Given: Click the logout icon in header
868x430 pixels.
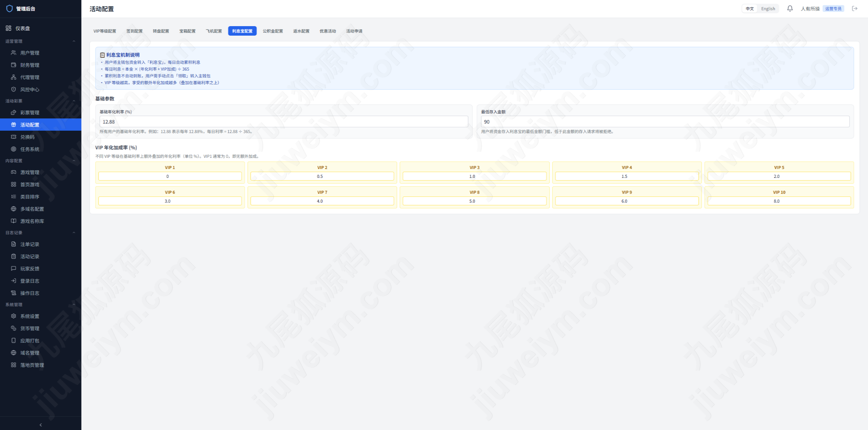Looking at the screenshot, I should 855,8.
